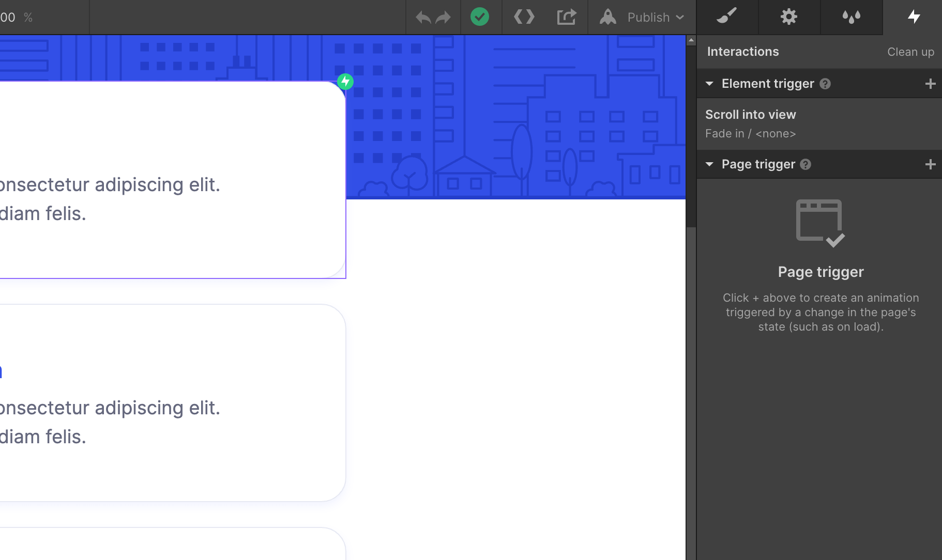Collapse the Page trigger section
The height and width of the screenshot is (560, 942).
coord(710,164)
